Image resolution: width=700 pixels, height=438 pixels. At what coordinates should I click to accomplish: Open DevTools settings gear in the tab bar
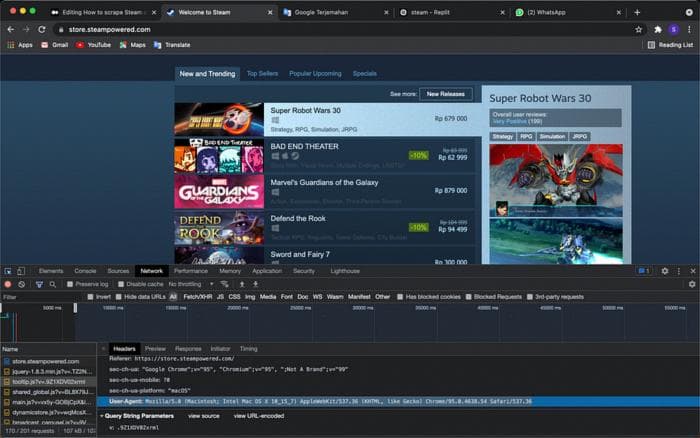click(x=665, y=271)
